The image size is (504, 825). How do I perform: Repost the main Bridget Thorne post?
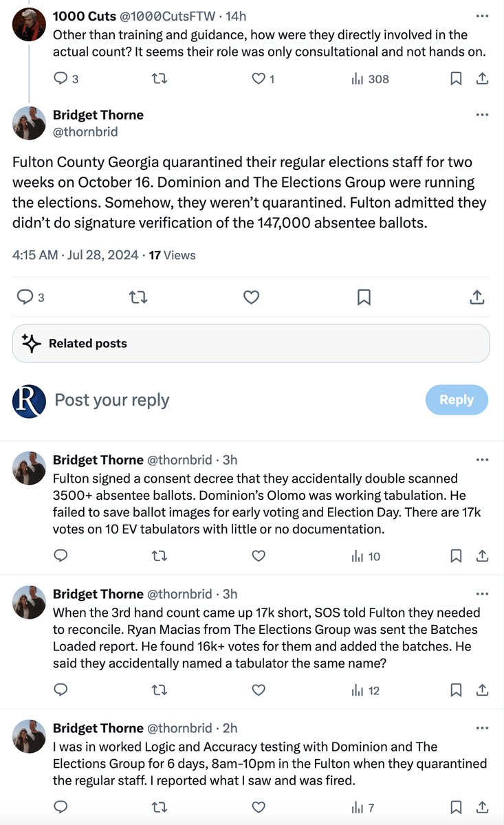(138, 297)
